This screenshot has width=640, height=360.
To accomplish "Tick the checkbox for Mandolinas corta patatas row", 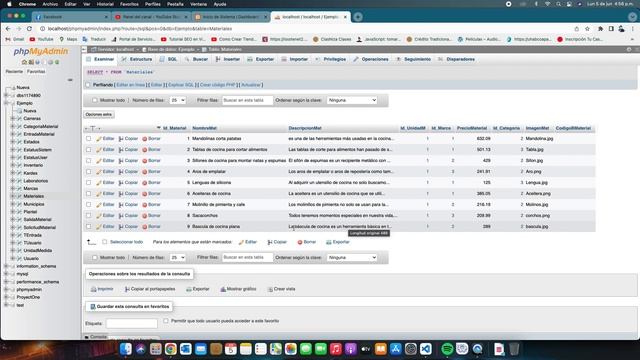I will pyautogui.click(x=89, y=139).
